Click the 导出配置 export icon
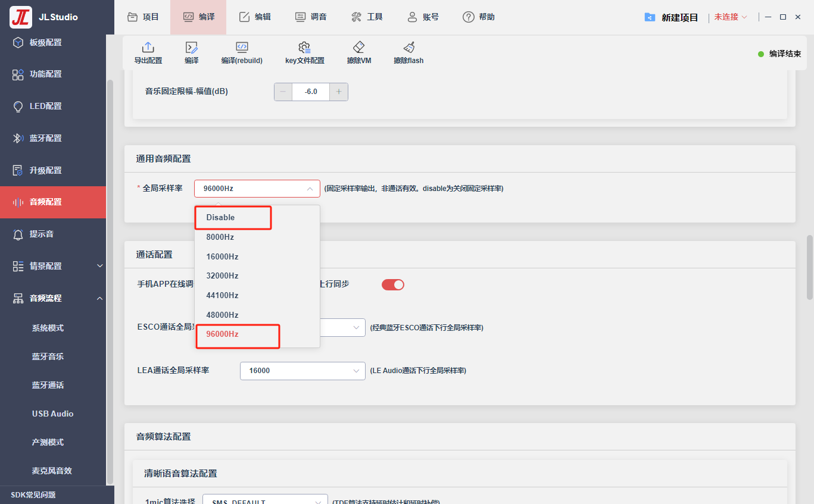The height and width of the screenshot is (504, 814). pos(148,48)
